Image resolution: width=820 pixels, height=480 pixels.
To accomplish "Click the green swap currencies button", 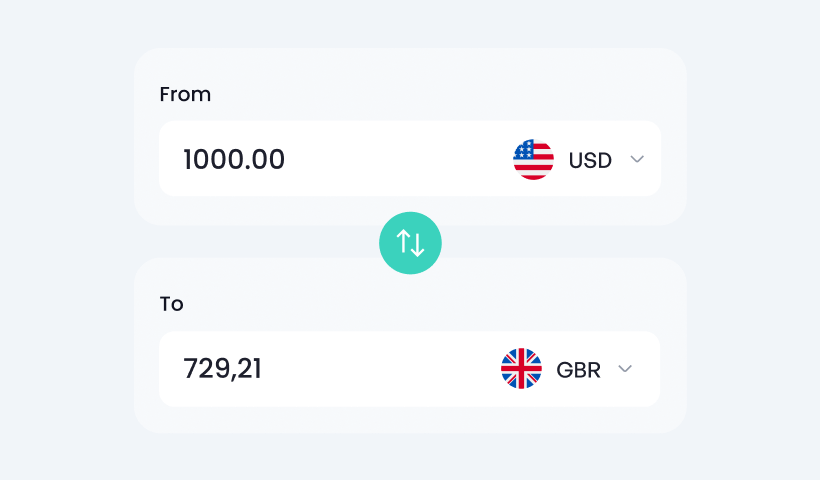I will point(410,243).
